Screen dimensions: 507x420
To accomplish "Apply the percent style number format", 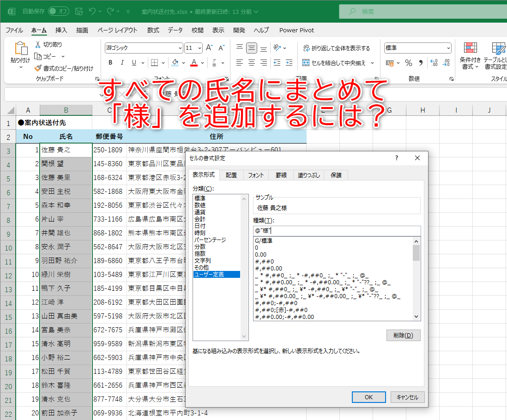I will (409, 62).
